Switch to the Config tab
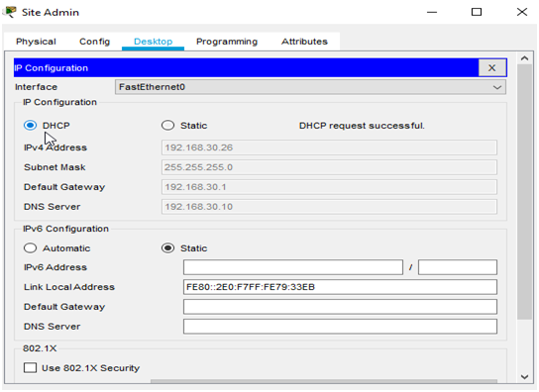This screenshot has width=539, height=392. (x=94, y=42)
